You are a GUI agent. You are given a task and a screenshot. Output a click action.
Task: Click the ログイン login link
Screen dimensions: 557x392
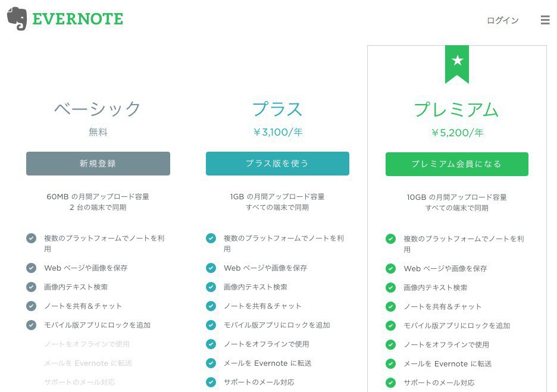coord(502,20)
